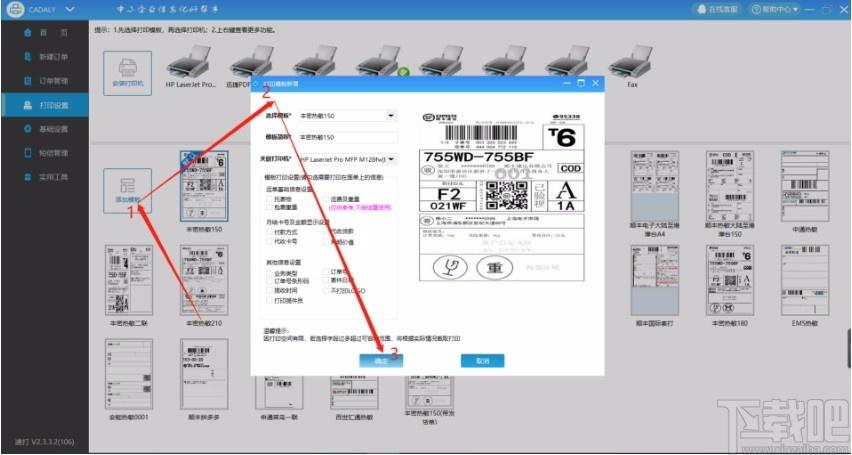This screenshot has height=455, width=852.
Task: Open 实用工具 in the sidebar
Action: 45,177
